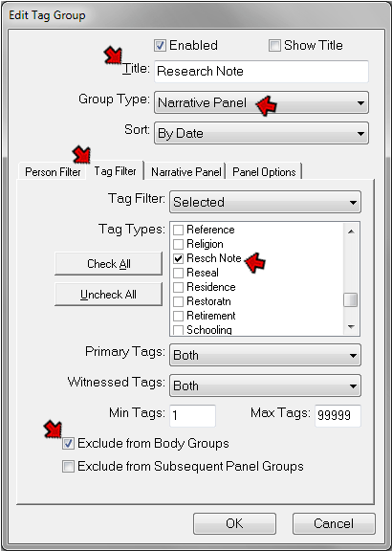Open the Tag Filter Selected dropdown

(x=265, y=202)
